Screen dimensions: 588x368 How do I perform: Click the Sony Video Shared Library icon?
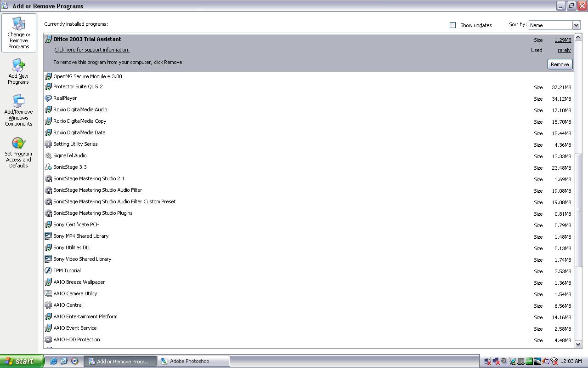(x=48, y=259)
